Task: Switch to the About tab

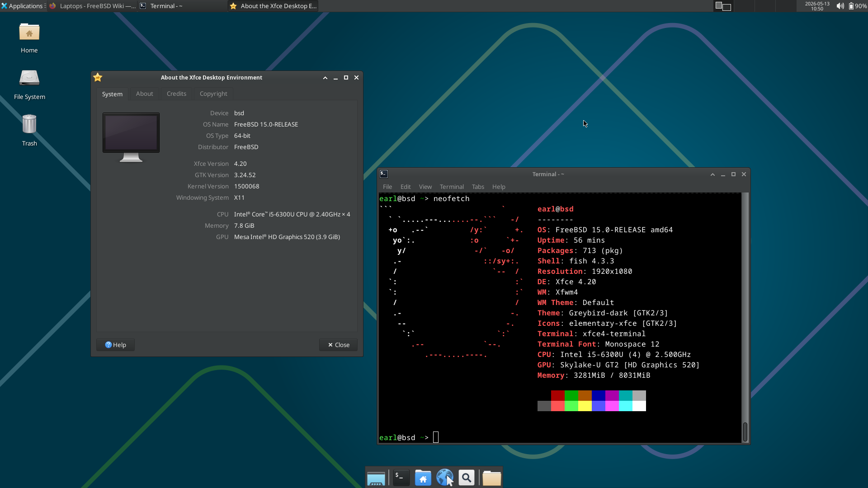Action: tap(145, 94)
